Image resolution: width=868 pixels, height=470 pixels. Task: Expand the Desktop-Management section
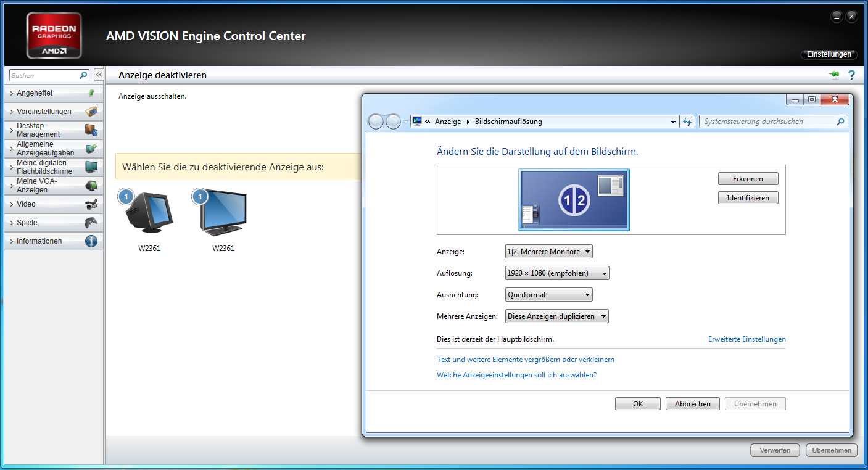[53, 130]
